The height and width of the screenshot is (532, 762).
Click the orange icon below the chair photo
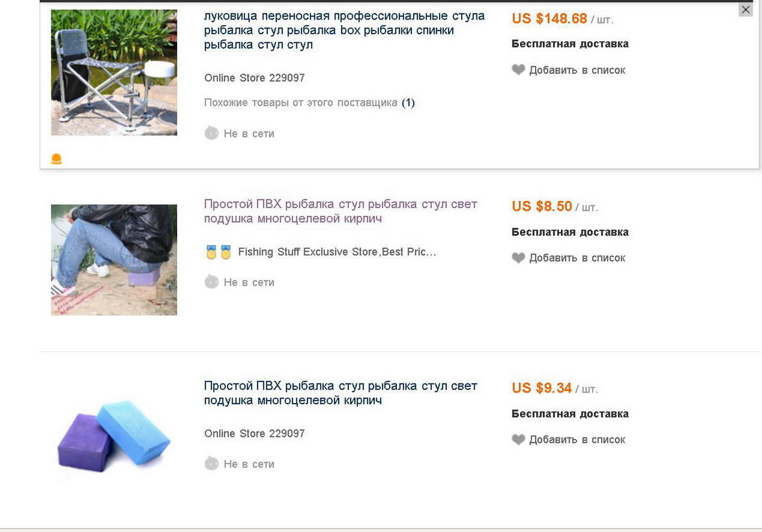tap(56, 159)
